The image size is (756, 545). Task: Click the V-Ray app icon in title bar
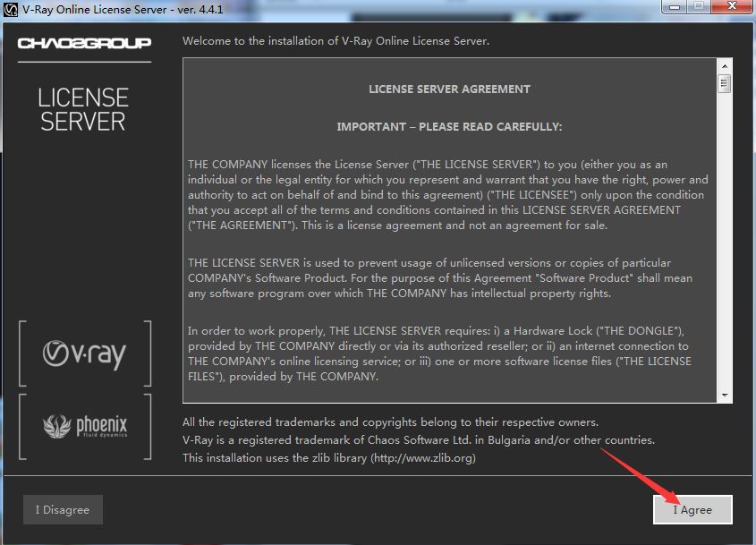(10, 10)
